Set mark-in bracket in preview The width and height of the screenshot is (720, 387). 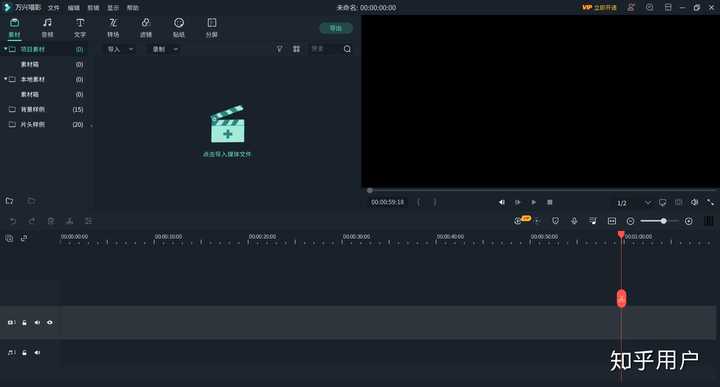coord(418,202)
